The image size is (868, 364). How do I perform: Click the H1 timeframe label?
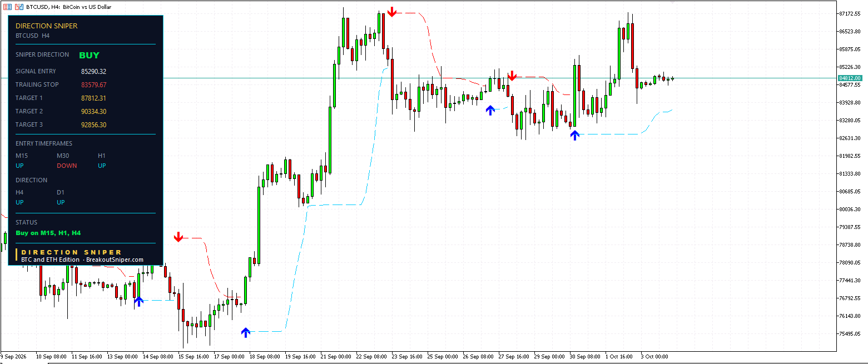102,156
